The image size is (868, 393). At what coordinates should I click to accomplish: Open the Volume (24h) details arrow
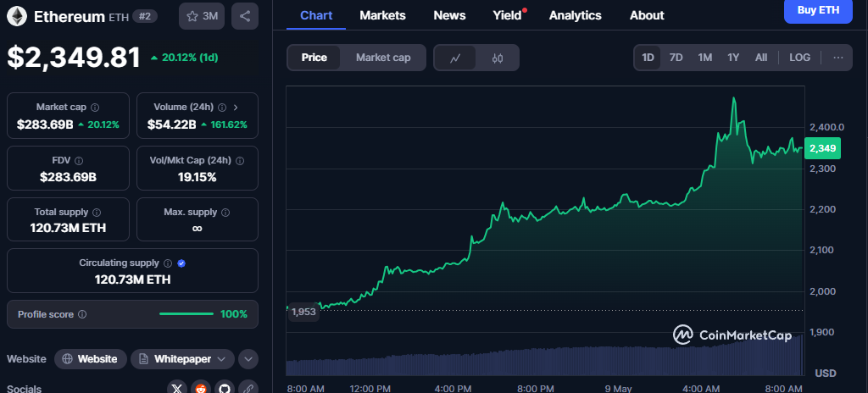pos(236,108)
